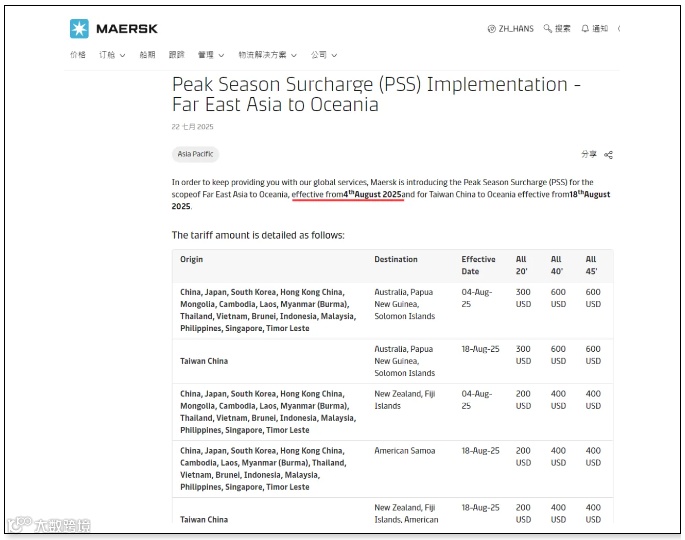Click the article title Peak Season Surcharge

(x=376, y=94)
